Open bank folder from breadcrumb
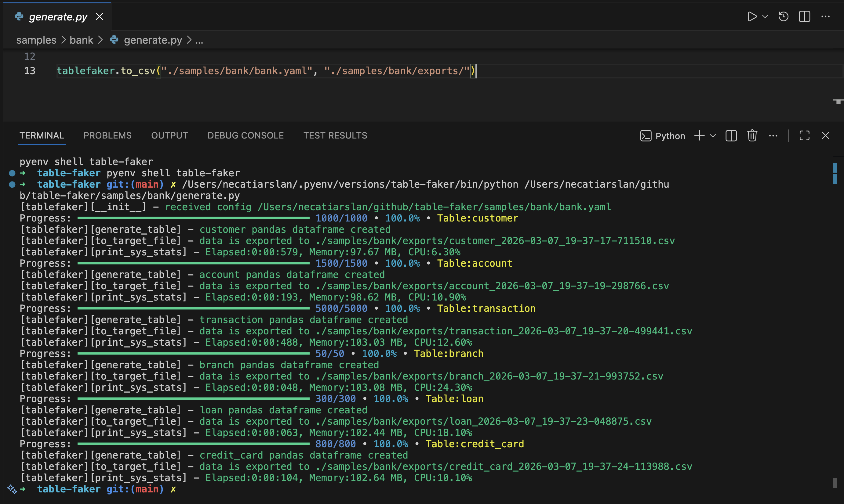The height and width of the screenshot is (504, 844). pyautogui.click(x=81, y=40)
